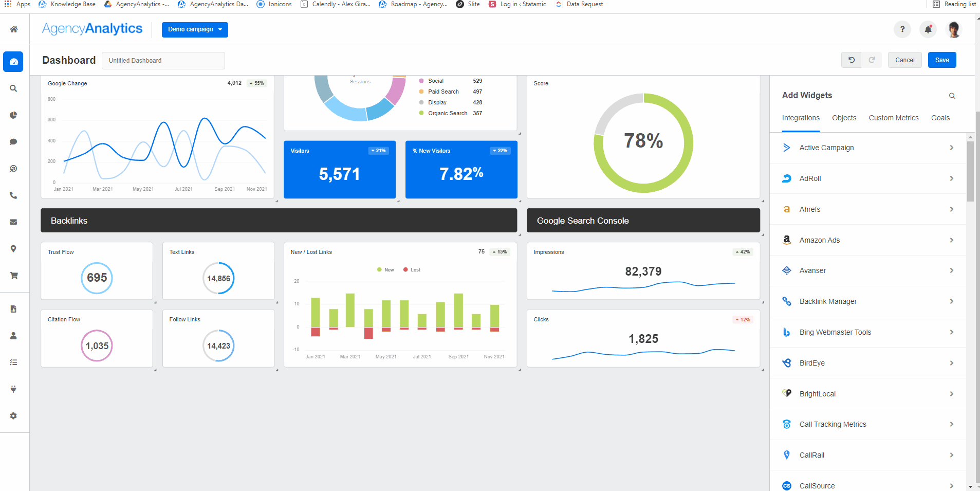Image resolution: width=980 pixels, height=491 pixels.
Task: Select the Google Search Console header
Action: [643, 221]
